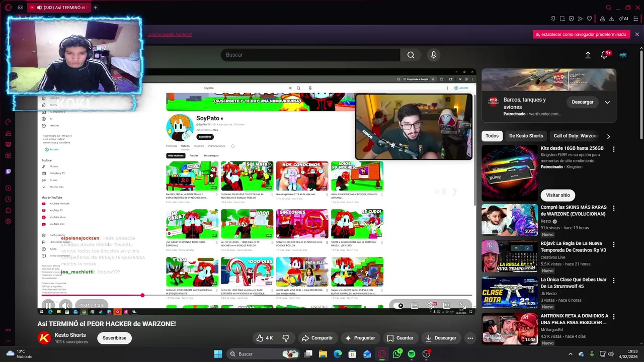Screen dimensions: 644x362
Task: Click Descargar on War Thunder ad
Action: click(x=583, y=102)
